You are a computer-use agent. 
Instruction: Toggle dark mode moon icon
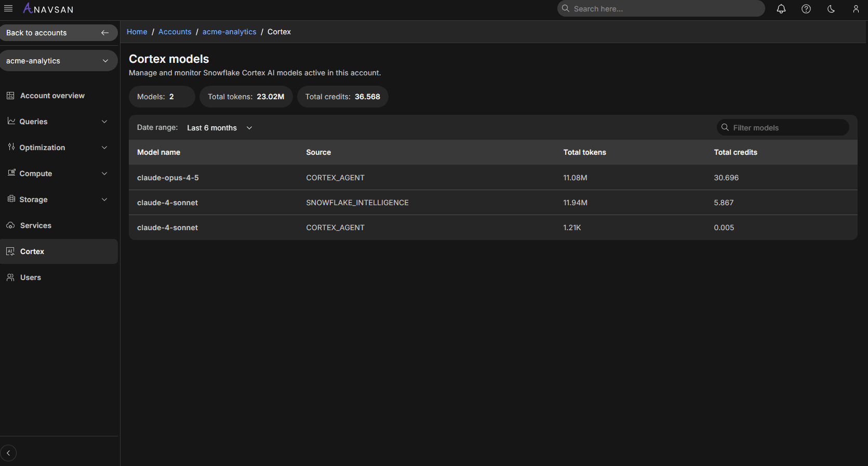831,9
